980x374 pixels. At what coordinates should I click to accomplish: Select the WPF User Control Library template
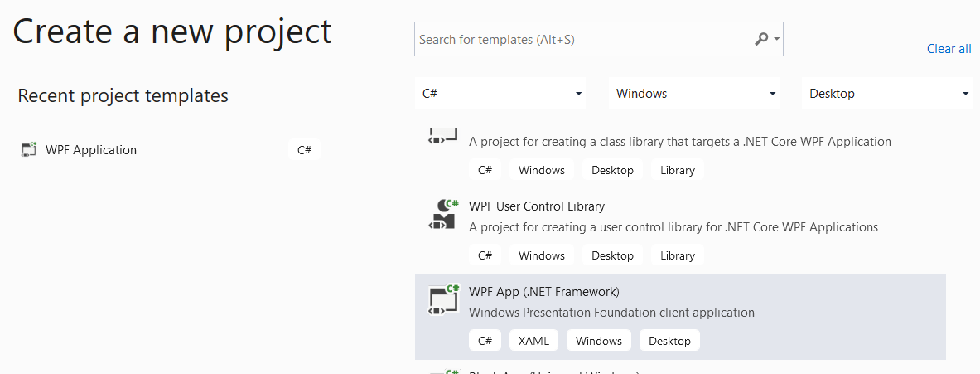pos(680,232)
